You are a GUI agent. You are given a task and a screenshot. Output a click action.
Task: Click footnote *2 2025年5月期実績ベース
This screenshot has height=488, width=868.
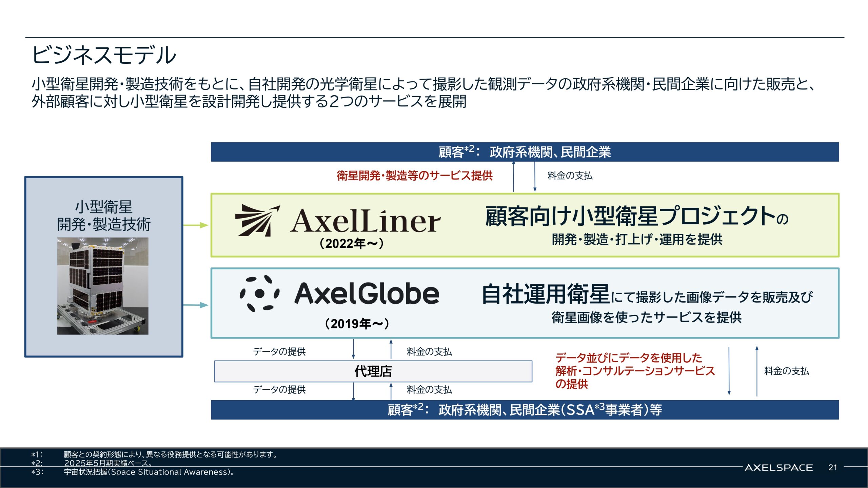pyautogui.click(x=92, y=463)
